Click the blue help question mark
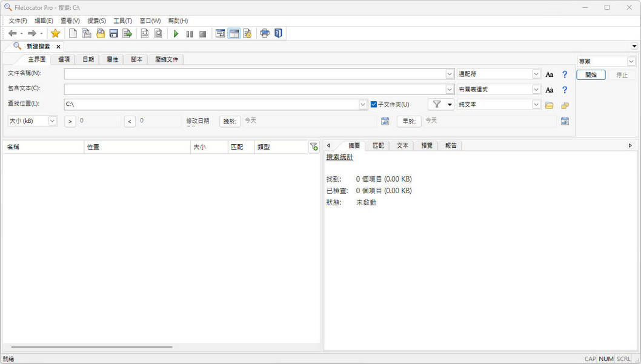This screenshot has height=364, width=641. tap(564, 74)
